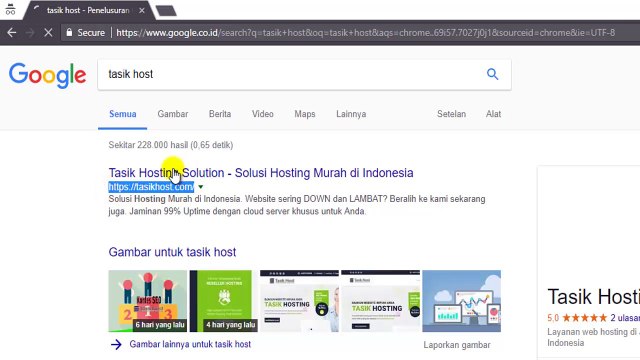Open the Setelan settings menu
This screenshot has height=360, width=640.
pos(451,114)
